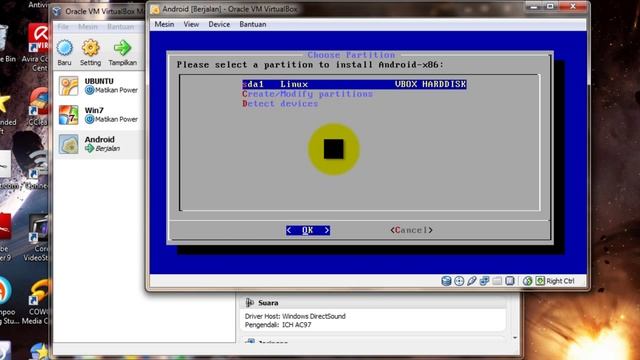Open the Device menu in Android VM window
Screen dimensions: 640x360
coord(219,24)
